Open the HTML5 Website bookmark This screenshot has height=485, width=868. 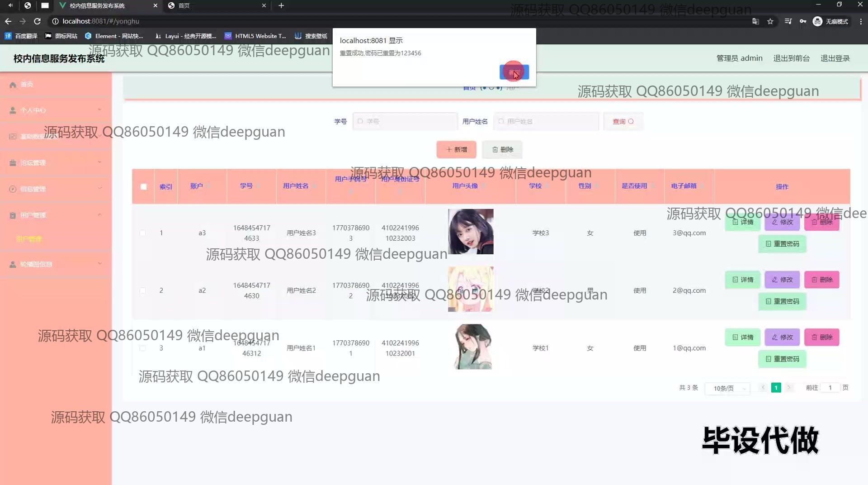[x=255, y=36]
